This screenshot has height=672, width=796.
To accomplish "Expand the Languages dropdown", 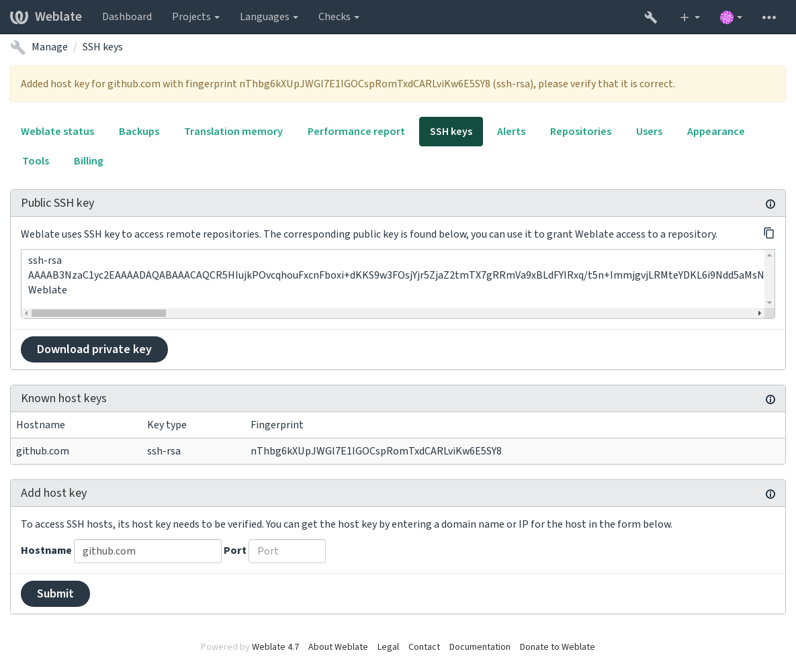I will coord(269,17).
